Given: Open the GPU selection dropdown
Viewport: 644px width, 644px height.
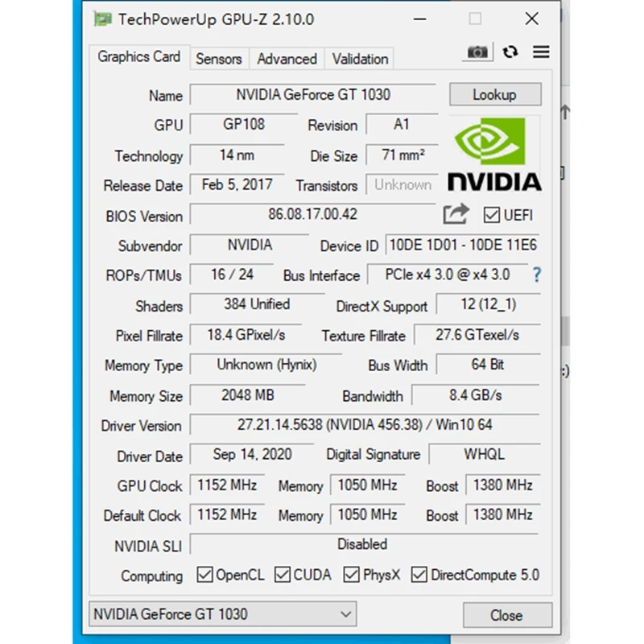Looking at the screenshot, I should coord(223,614).
